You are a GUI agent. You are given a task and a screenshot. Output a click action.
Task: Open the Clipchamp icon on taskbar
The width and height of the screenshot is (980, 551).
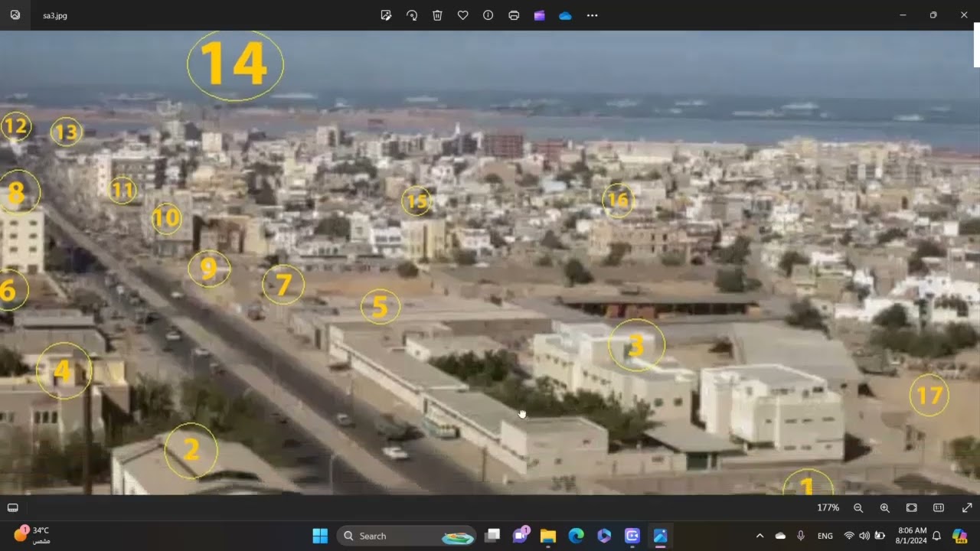(632, 536)
